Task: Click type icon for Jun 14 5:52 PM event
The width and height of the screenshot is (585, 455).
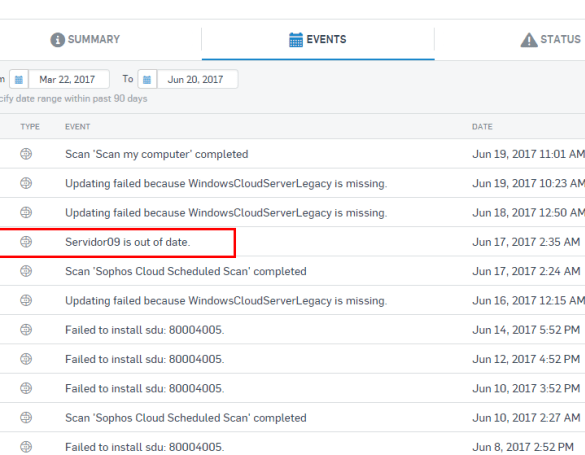Action: pyautogui.click(x=26, y=330)
